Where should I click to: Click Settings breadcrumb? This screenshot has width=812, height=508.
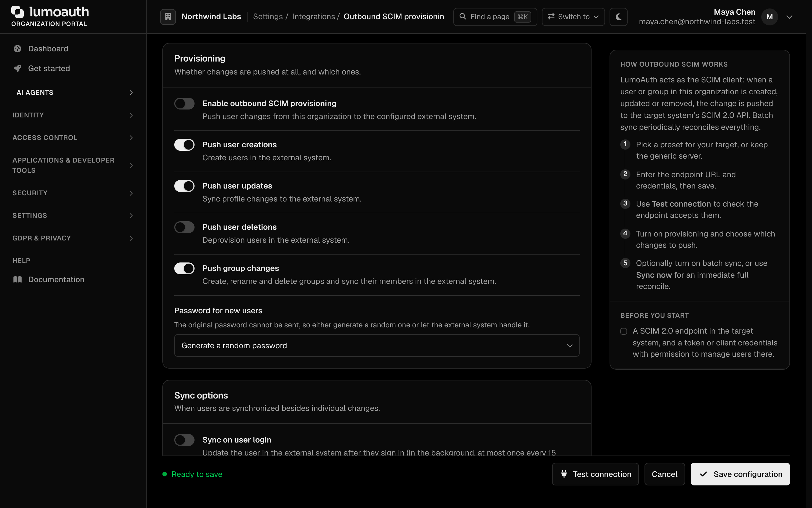pyautogui.click(x=268, y=16)
